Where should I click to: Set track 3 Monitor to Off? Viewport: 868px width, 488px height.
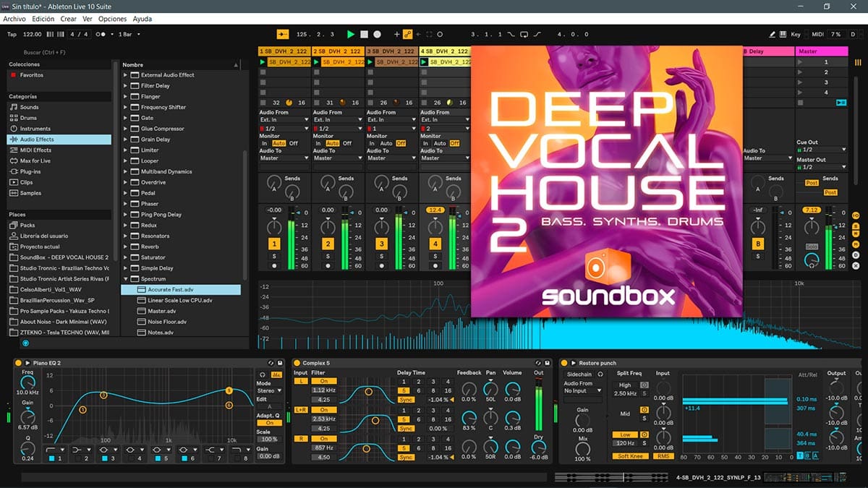401,143
